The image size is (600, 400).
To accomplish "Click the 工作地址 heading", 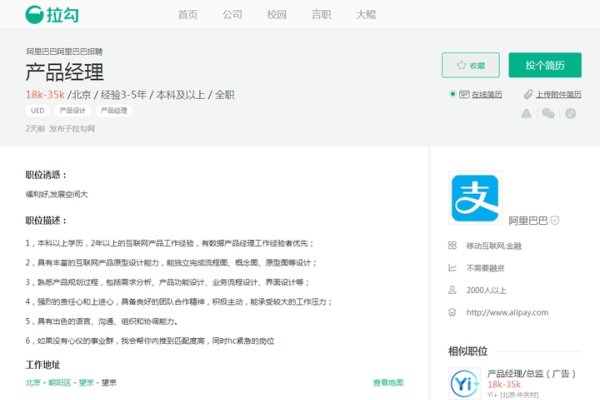I will [42, 365].
